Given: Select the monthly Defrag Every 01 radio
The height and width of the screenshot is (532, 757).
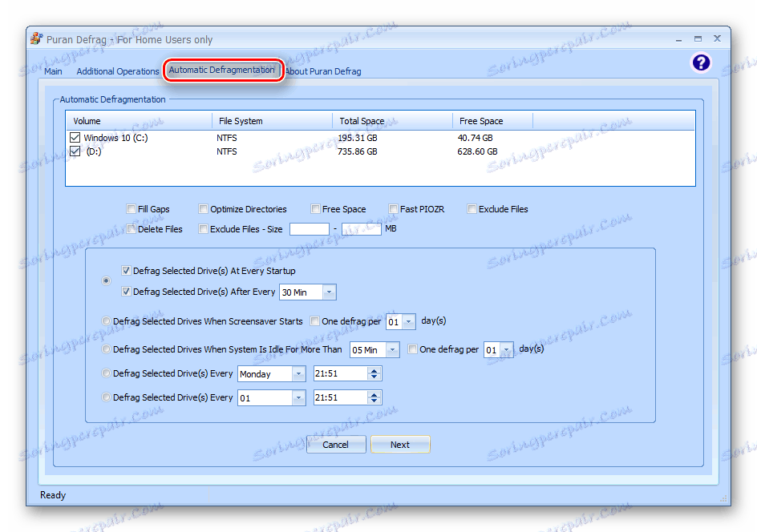Looking at the screenshot, I should tap(106, 397).
